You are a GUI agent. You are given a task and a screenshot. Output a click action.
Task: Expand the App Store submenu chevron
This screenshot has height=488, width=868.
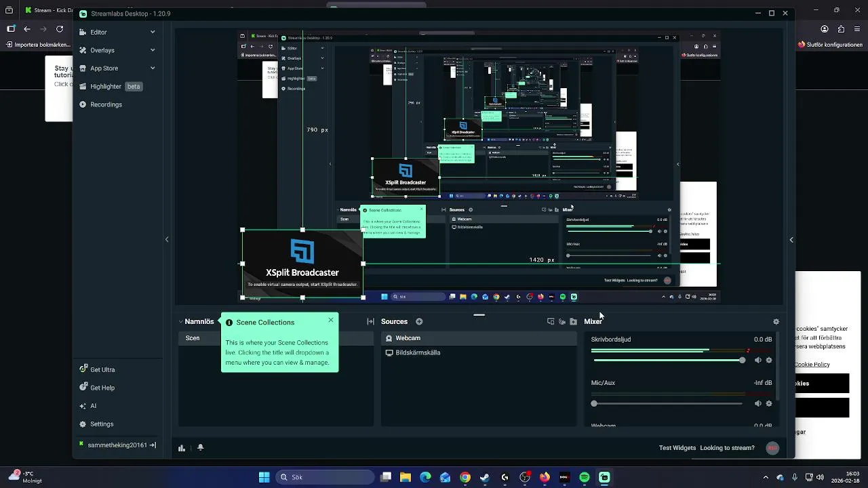[x=153, y=68]
